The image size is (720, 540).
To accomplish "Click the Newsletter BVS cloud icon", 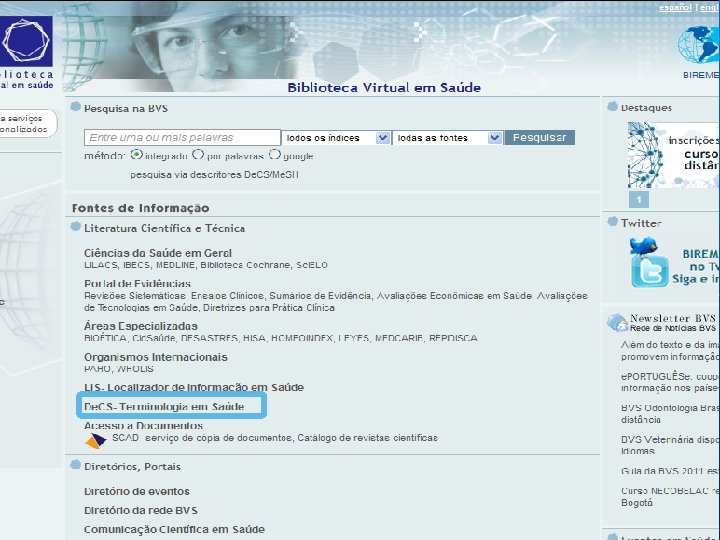I will [617, 323].
